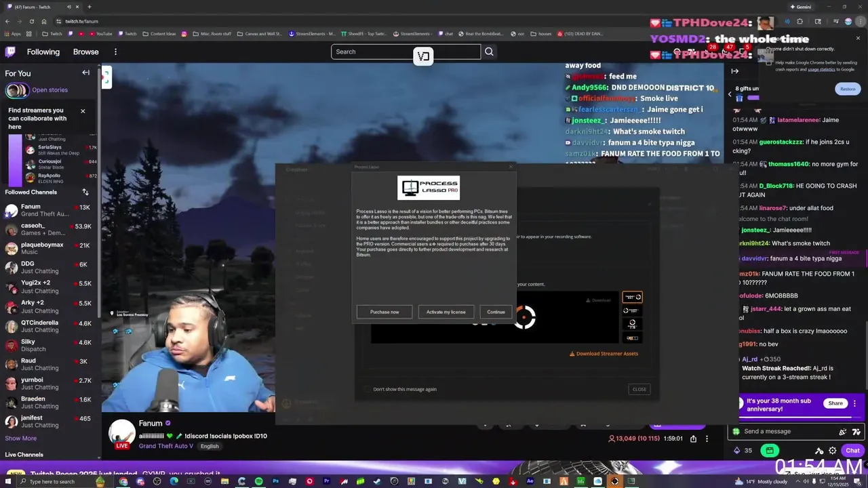Collapse chat with the arrow icon
Image resolution: width=868 pixels, height=488 pixels.
tap(734, 70)
